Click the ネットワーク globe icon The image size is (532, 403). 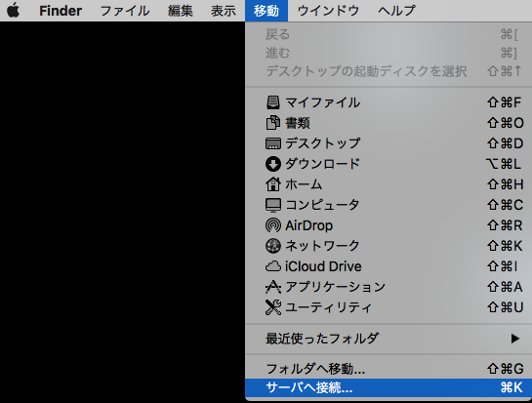click(x=273, y=246)
